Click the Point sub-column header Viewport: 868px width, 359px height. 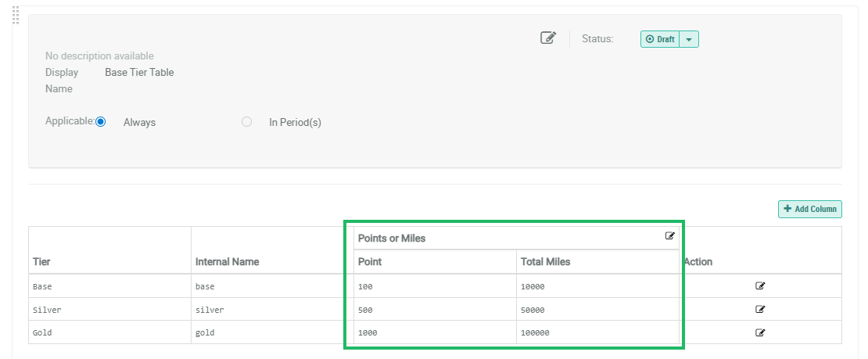(370, 262)
